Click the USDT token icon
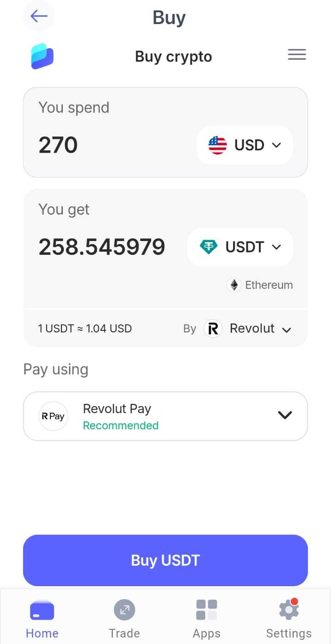Screen dimensions: 331x644 (209, 247)
